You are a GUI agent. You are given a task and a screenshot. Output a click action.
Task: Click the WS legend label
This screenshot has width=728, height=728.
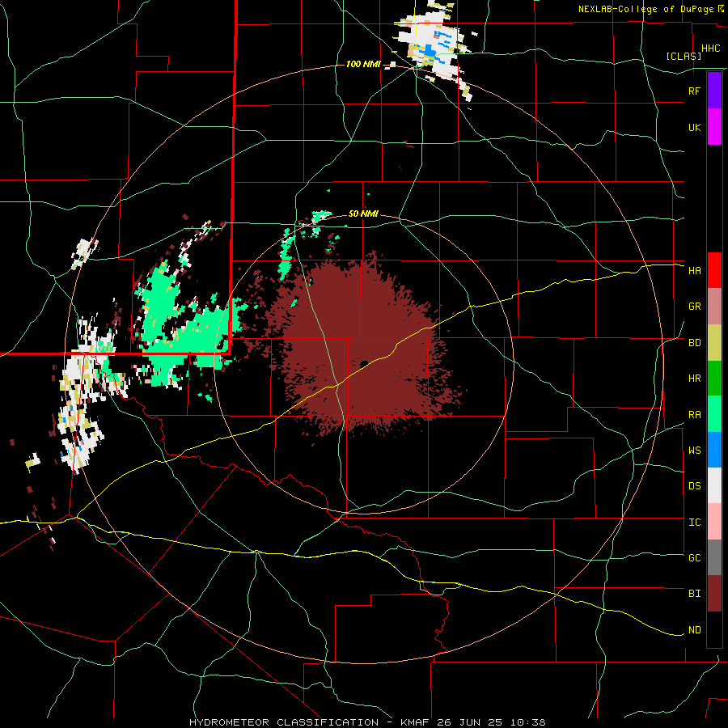(x=694, y=451)
